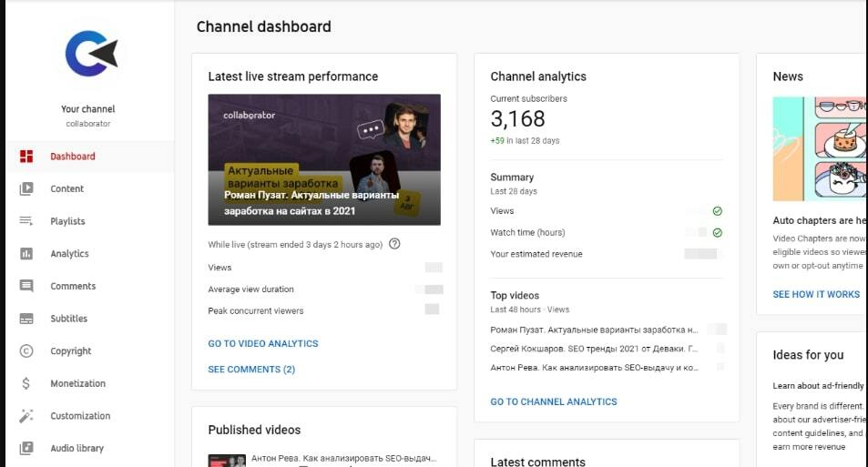Image resolution: width=868 pixels, height=467 pixels.
Task: Open the Антон Рева published video thumbnail
Action: coord(227,461)
